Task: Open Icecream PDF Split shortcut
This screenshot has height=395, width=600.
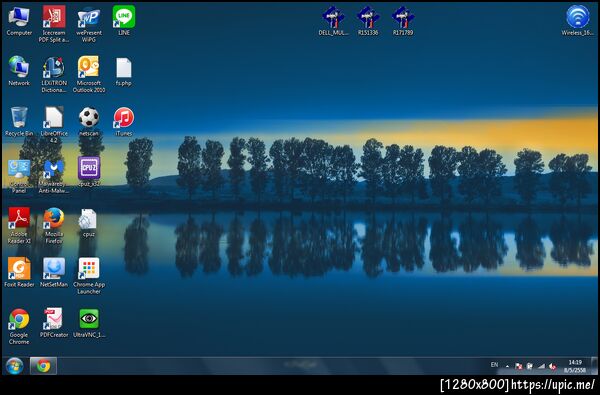Action: (x=54, y=24)
